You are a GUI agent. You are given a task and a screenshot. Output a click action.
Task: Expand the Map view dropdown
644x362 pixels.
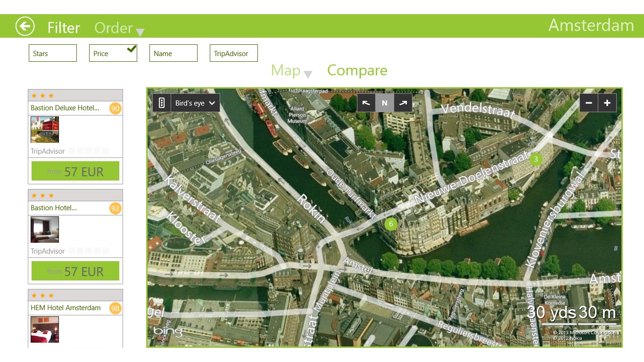[x=291, y=71]
